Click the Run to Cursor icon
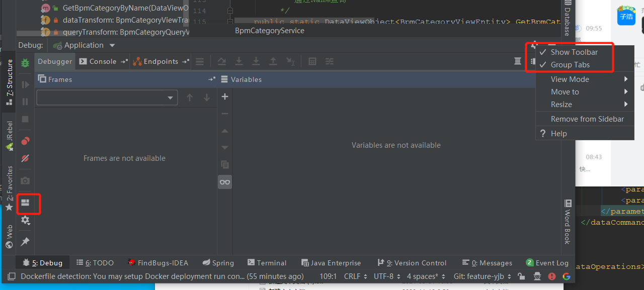Screen dimensions: 644x290 tap(290, 61)
